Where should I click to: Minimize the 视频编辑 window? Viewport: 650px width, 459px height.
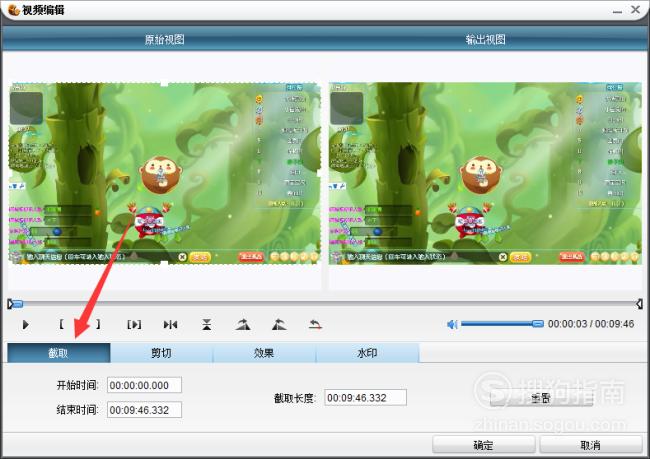pyautogui.click(x=617, y=10)
